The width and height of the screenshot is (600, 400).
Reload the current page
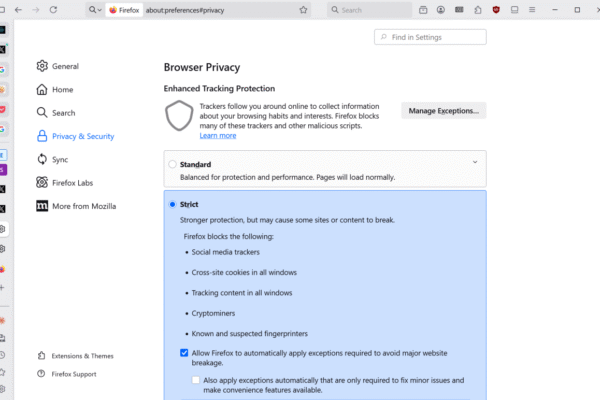click(x=53, y=10)
